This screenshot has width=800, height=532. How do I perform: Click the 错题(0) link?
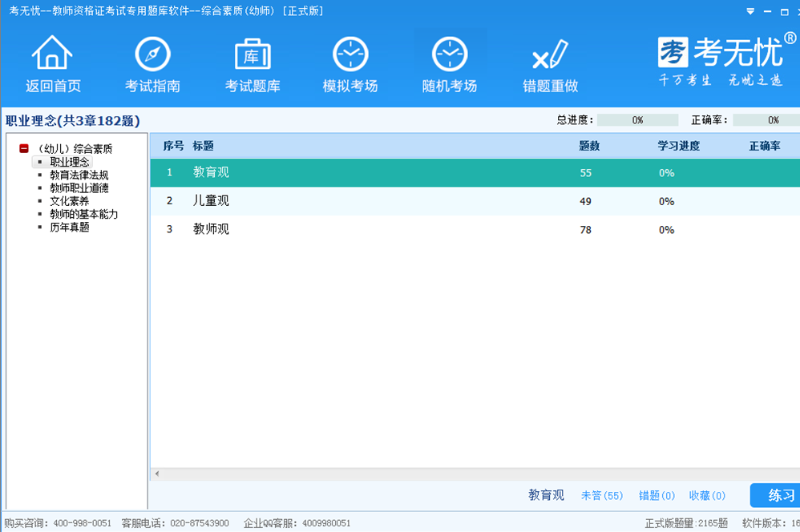click(657, 496)
